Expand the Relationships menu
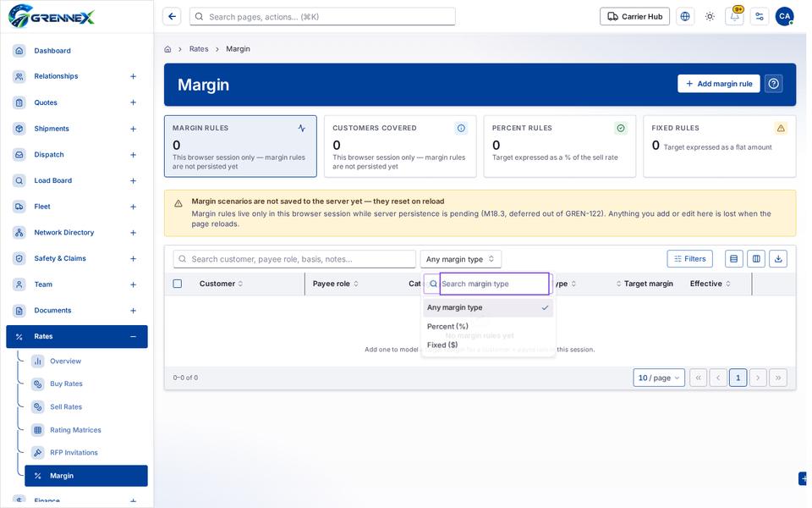The image size is (812, 508). tap(133, 76)
